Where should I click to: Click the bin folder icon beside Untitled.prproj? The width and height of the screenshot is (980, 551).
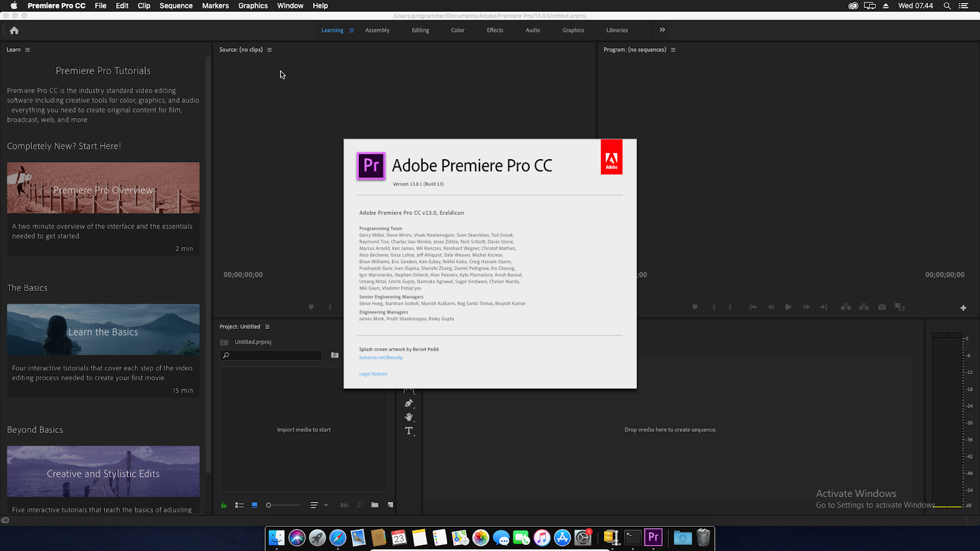(x=224, y=342)
